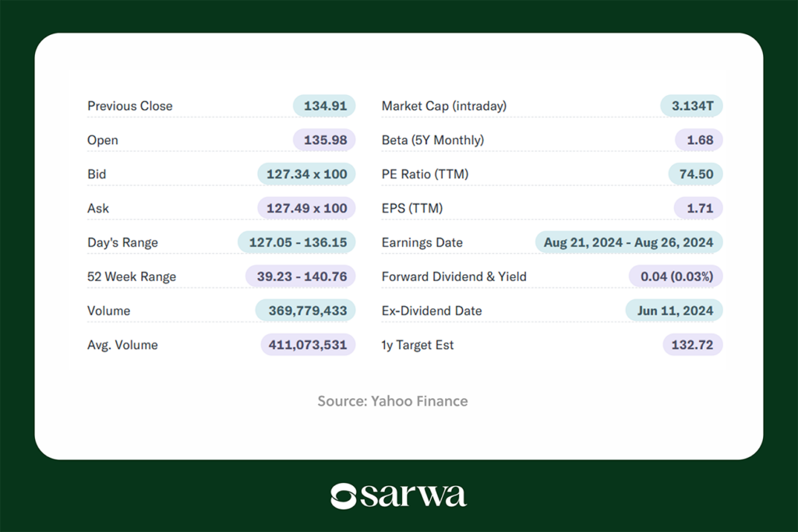Select the target estimate value 132.72
Viewport: 798px width, 532px height.
click(693, 344)
